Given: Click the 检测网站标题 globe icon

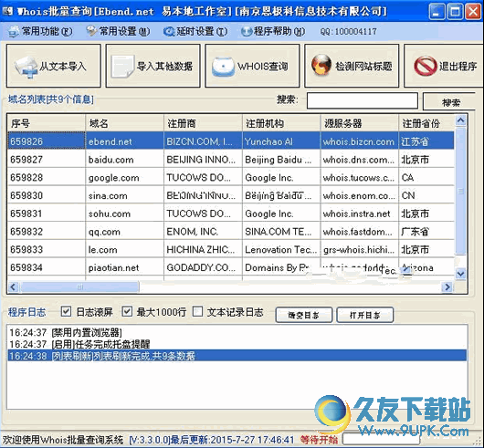Looking at the screenshot, I should pos(321,65).
